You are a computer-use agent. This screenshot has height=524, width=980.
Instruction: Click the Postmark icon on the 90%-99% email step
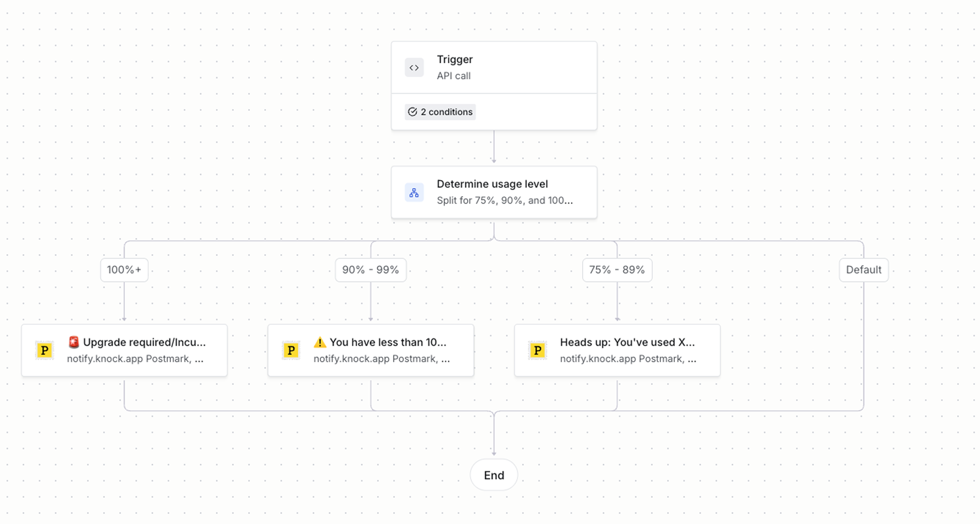pyautogui.click(x=291, y=350)
